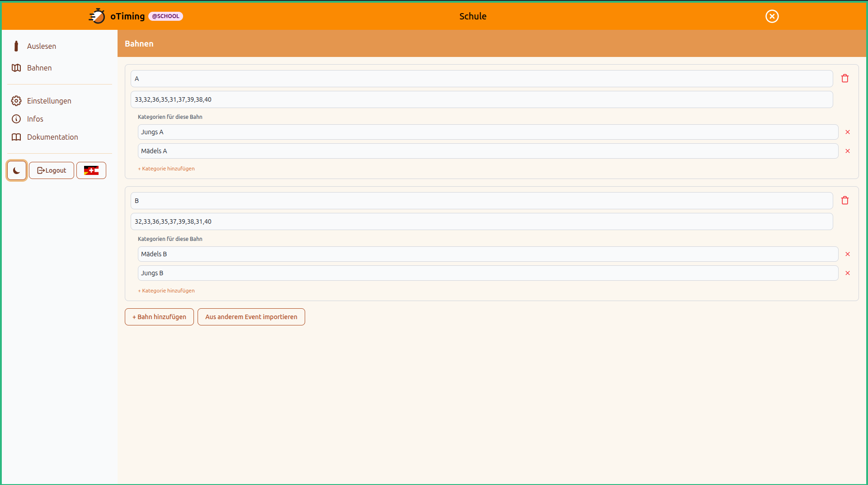
Task: Focus the course B controls input field
Action: (x=481, y=221)
